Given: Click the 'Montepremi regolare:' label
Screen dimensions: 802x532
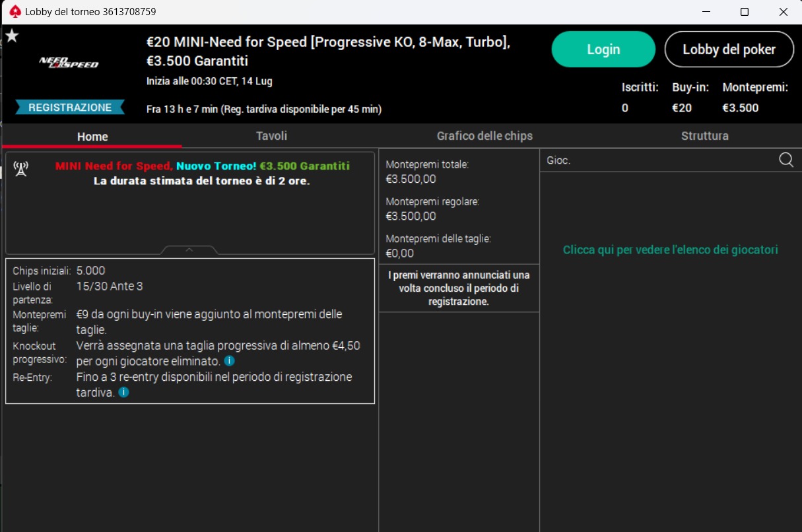Looking at the screenshot, I should click(x=432, y=201).
